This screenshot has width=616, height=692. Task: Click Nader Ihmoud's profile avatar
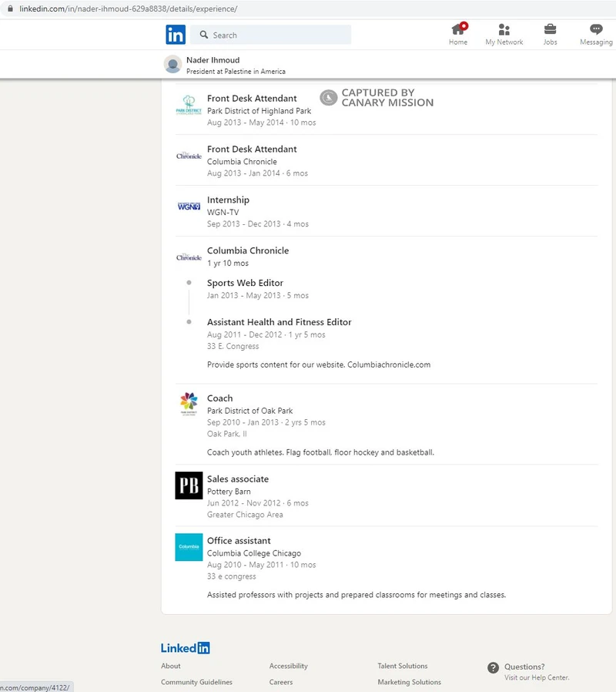click(x=172, y=65)
